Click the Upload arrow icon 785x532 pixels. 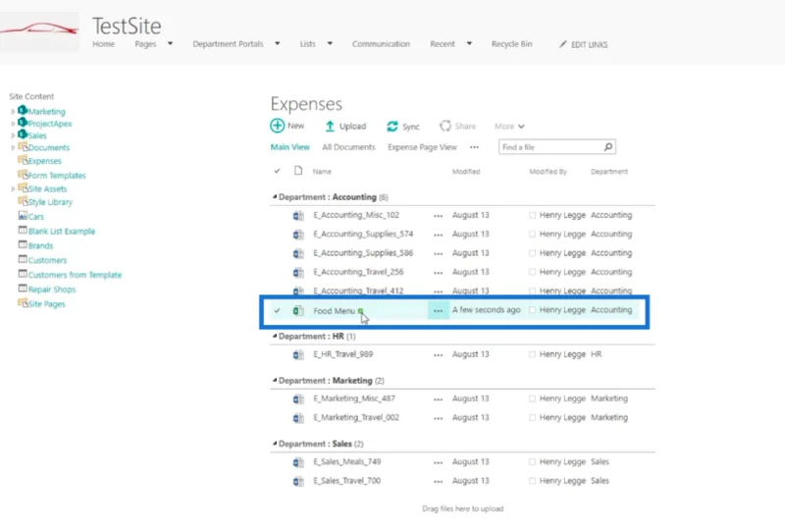tap(330, 127)
